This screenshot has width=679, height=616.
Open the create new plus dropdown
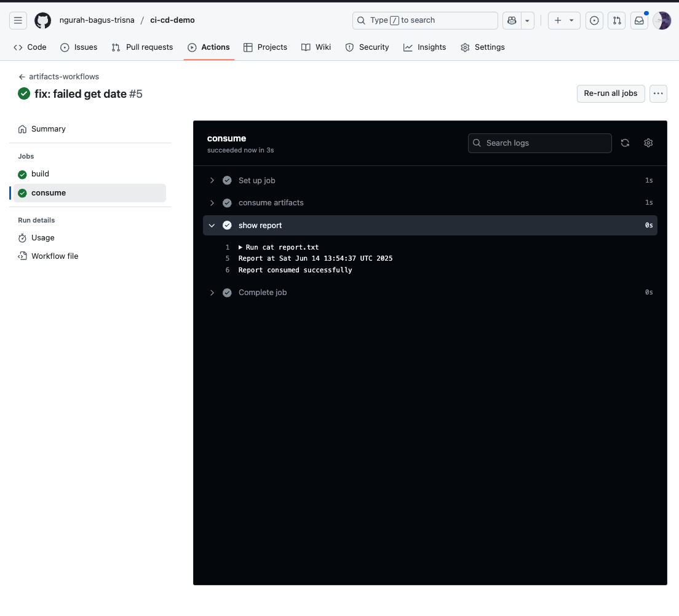(563, 20)
